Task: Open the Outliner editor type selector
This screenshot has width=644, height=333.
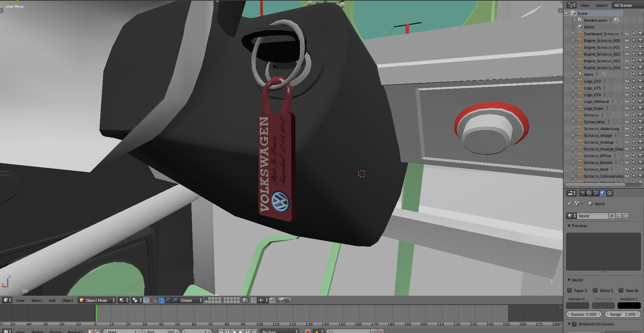Action: point(572,5)
